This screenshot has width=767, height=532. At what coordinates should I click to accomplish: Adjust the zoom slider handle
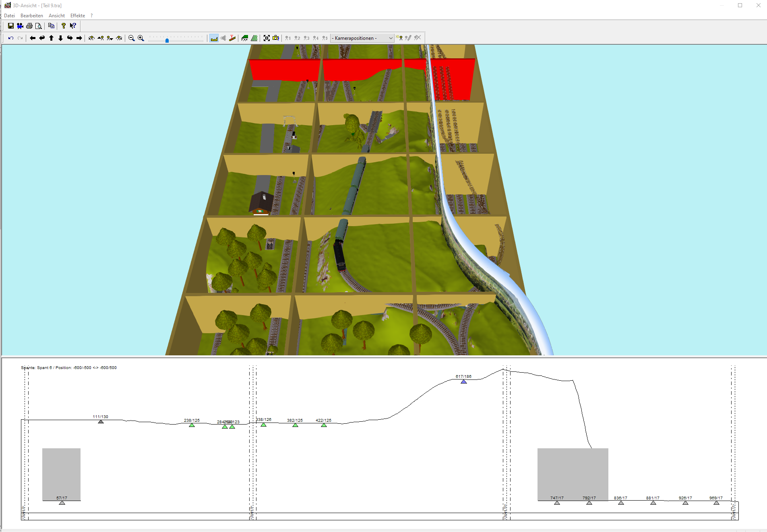[x=167, y=40]
